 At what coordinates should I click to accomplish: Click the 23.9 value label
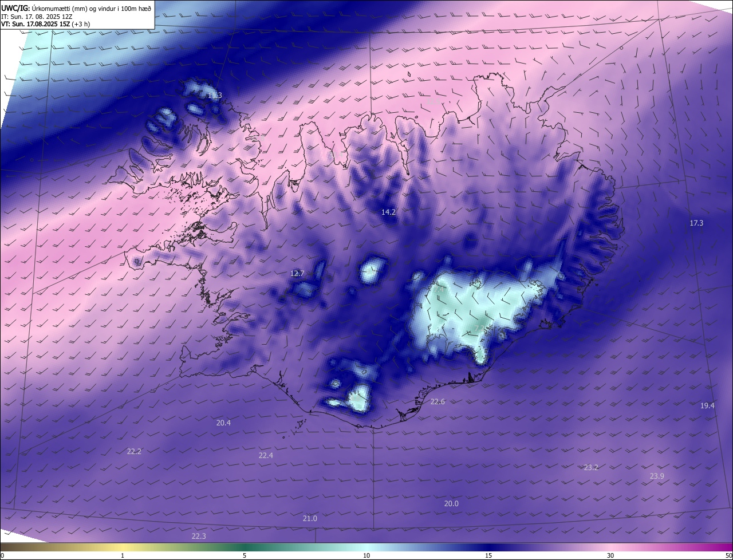[657, 476]
